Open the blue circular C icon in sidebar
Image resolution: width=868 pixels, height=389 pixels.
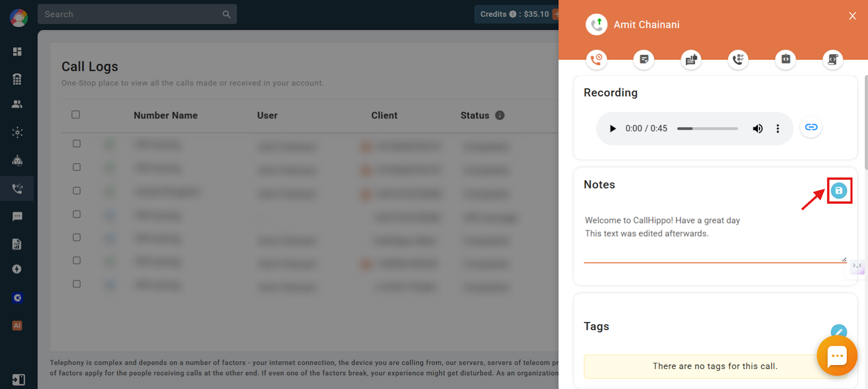17,298
